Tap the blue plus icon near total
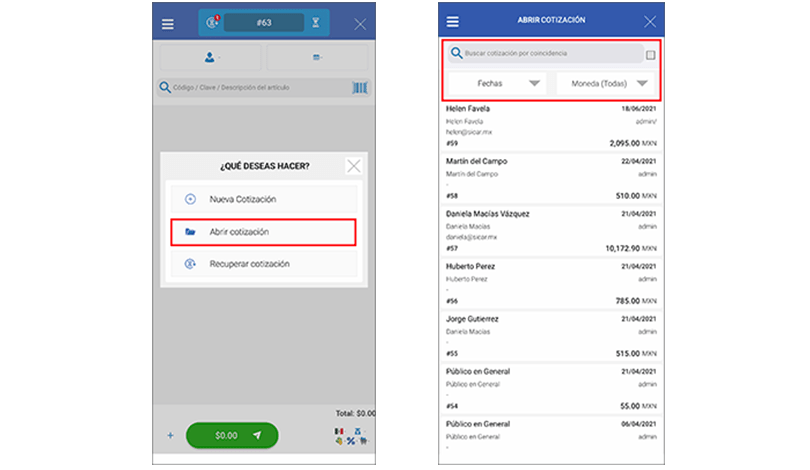810x470 pixels. [170, 435]
